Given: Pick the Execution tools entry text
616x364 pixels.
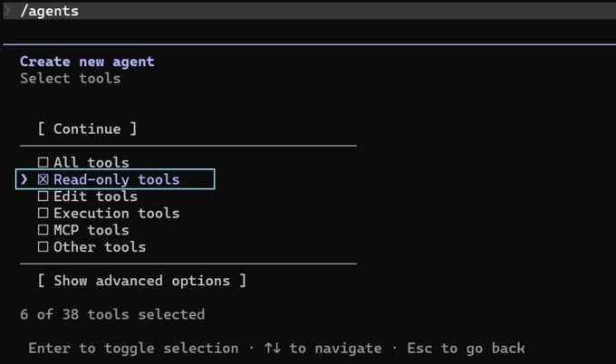Looking at the screenshot, I should coord(117,213).
